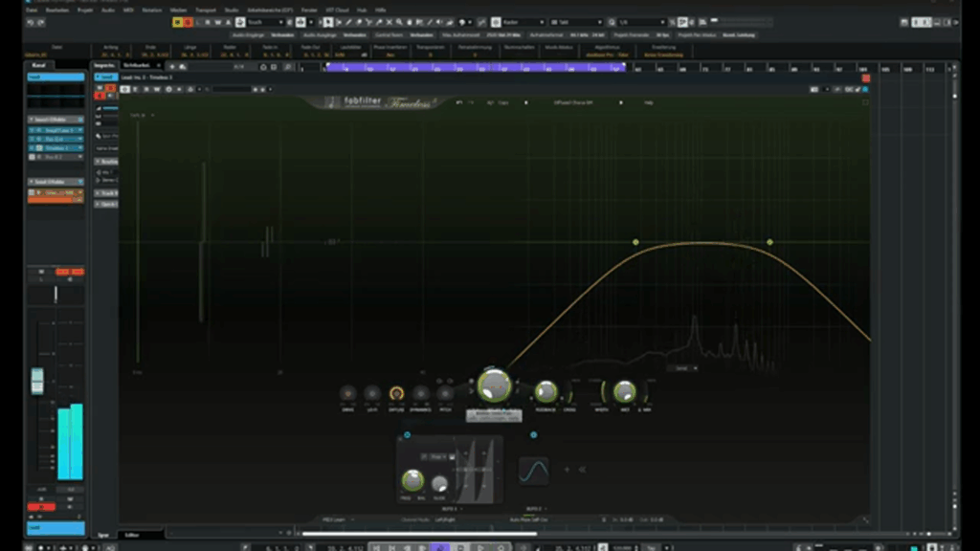Click the large delay time knob
The image size is (980, 551).
tap(494, 386)
